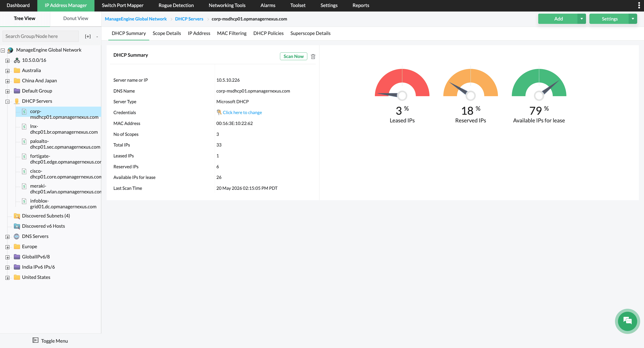Open Rogue Detection in top menu
Screen dimensions: 644x348
coord(176,6)
